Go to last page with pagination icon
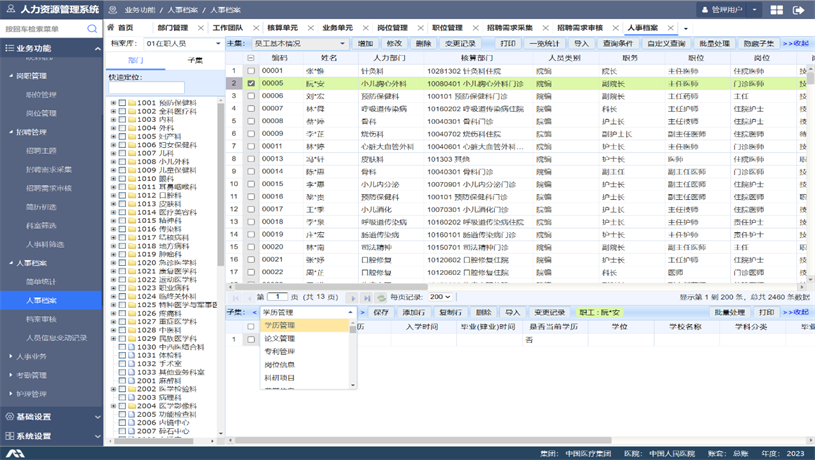The width and height of the screenshot is (815, 460). [x=367, y=298]
